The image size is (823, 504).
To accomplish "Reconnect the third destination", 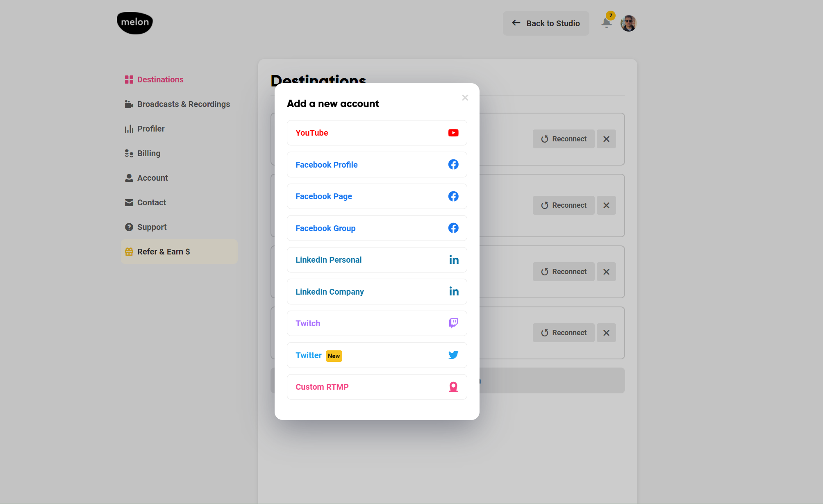I will click(x=564, y=272).
